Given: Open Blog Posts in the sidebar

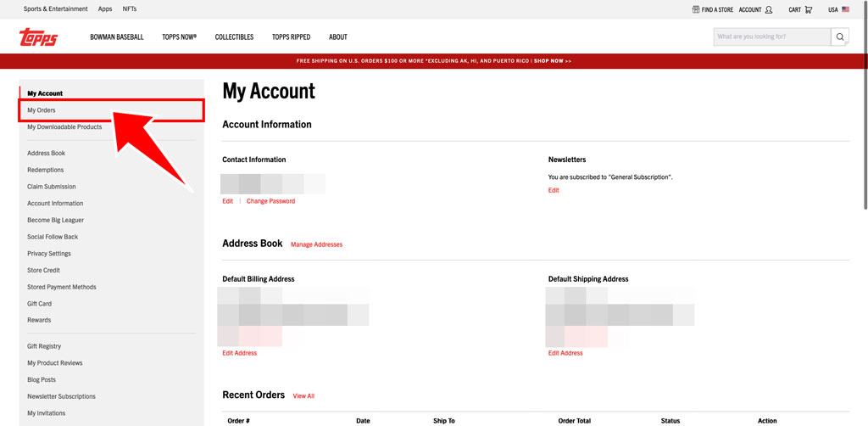Looking at the screenshot, I should click(x=42, y=379).
